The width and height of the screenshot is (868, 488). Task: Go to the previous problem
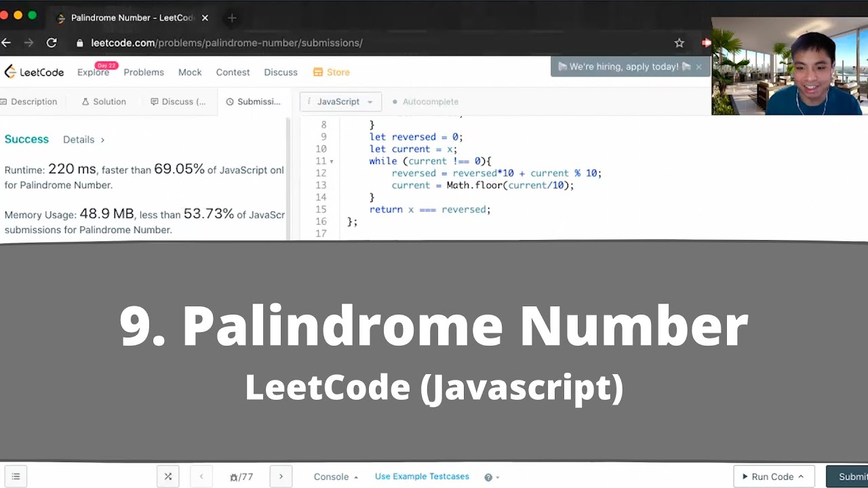(201, 476)
